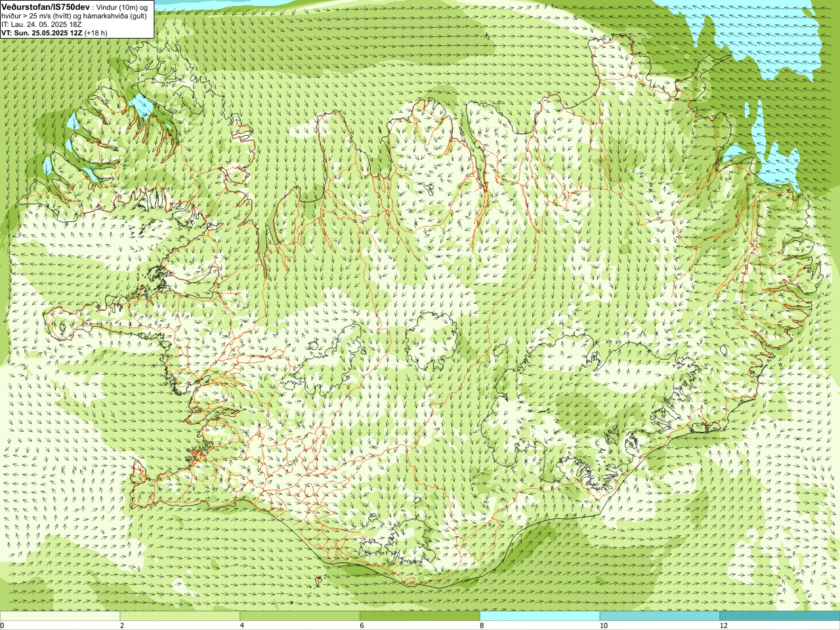This screenshot has height=630, width=840.
Task: Select the pale 0–2 m/s legend color
Action: click(x=60, y=616)
